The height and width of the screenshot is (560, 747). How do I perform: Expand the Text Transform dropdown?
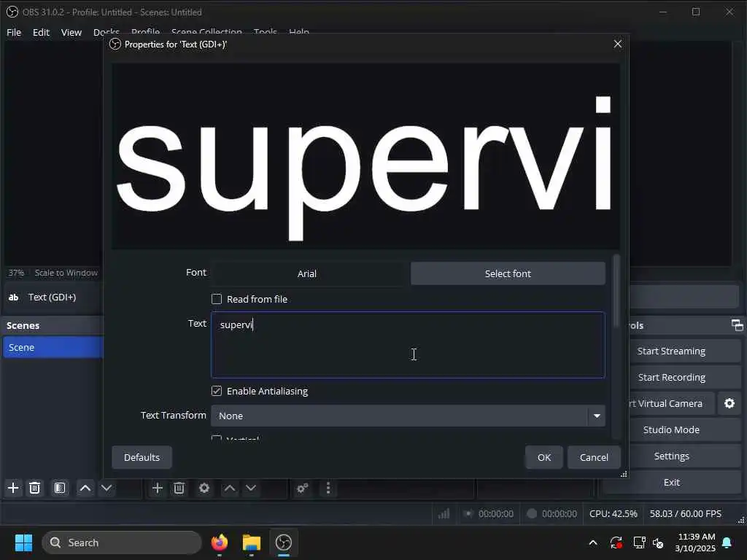click(408, 416)
